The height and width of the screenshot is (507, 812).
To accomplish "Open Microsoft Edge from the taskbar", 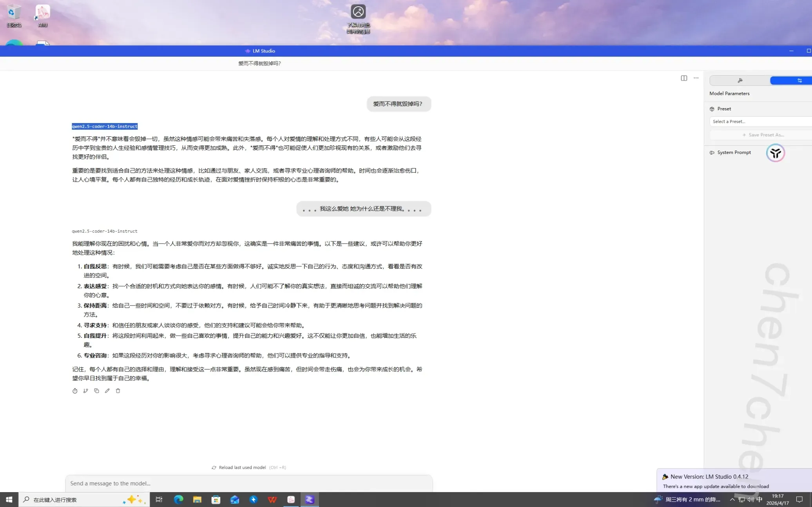I will (x=178, y=500).
